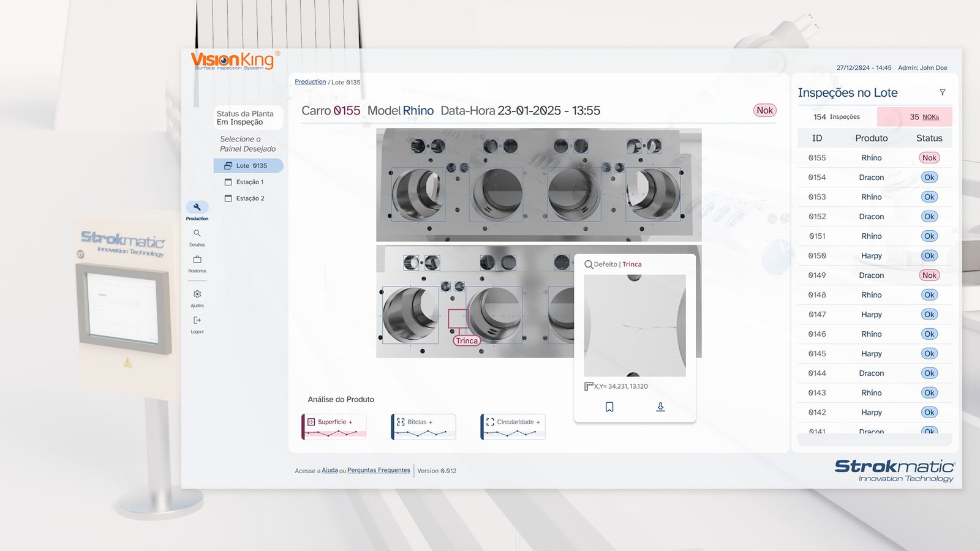Open the Ajuda help link
The image size is (980, 551).
[330, 471]
